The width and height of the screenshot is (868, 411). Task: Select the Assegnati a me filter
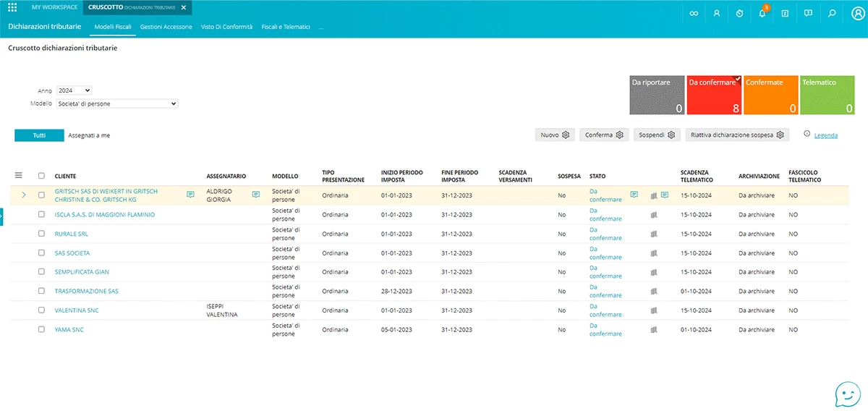89,135
